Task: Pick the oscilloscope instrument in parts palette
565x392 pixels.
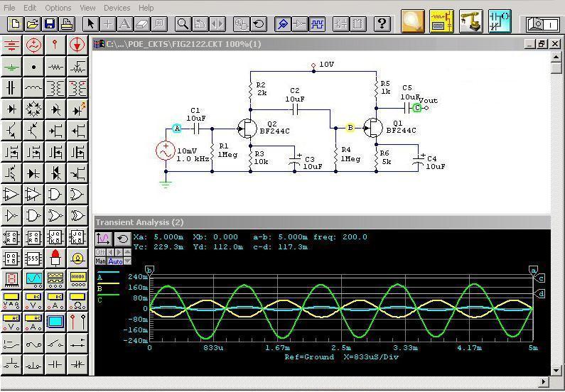Action: coord(33,279)
